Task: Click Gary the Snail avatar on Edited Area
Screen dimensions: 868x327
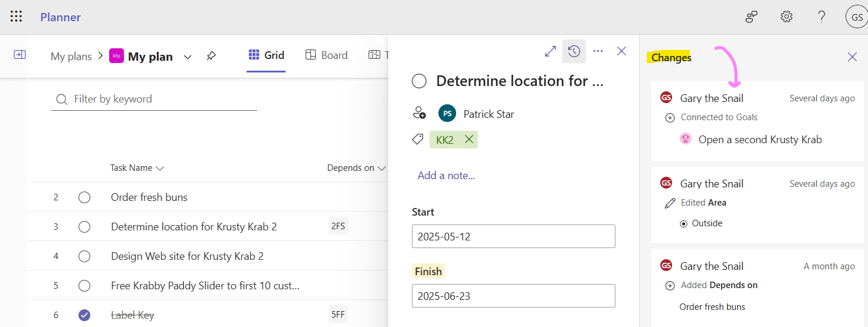Action: [666, 183]
